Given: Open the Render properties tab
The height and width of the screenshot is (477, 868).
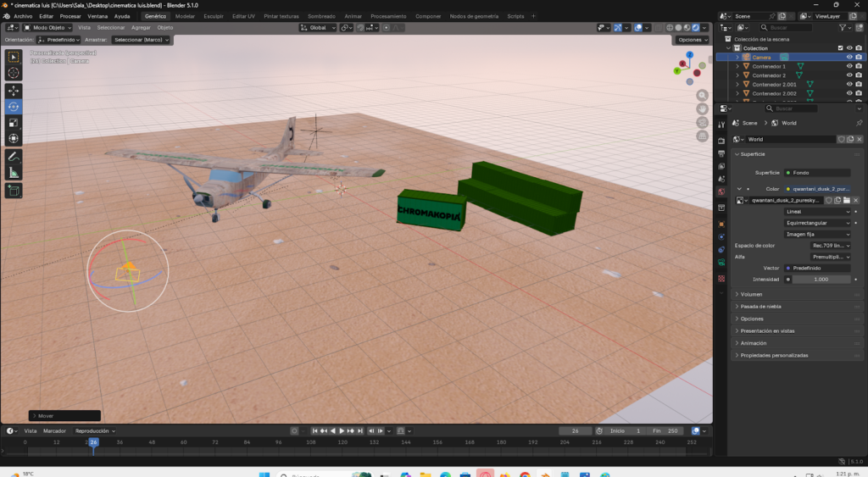Looking at the screenshot, I should tap(721, 141).
